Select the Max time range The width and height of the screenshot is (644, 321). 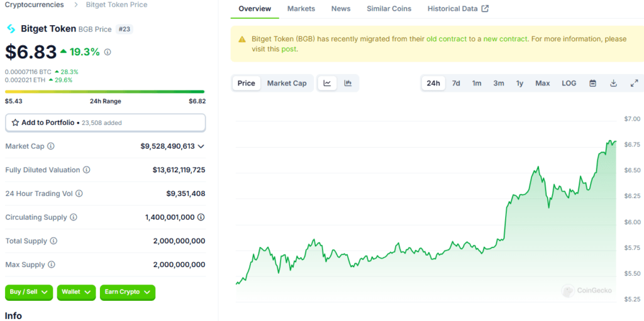[x=543, y=84]
